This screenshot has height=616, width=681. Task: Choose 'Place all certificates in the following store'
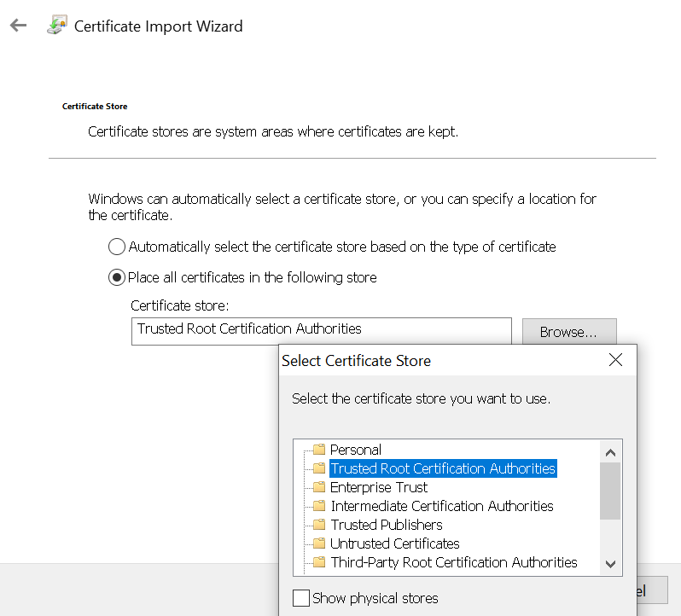tap(117, 277)
